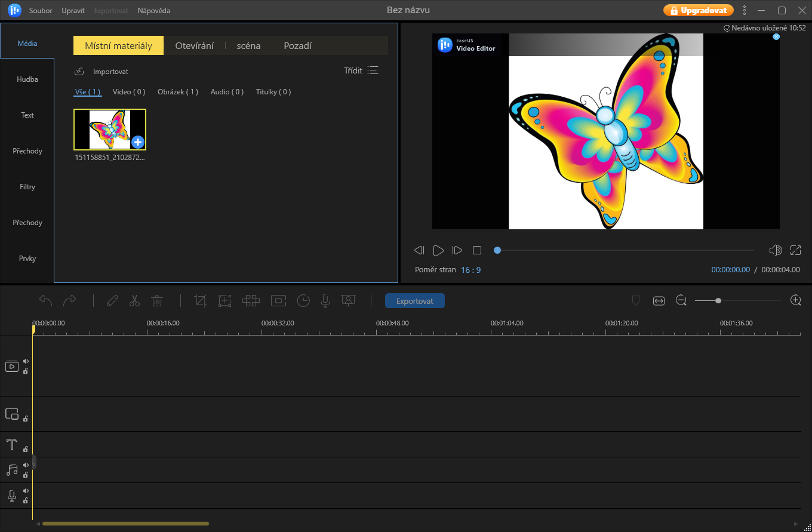812x532 pixels.
Task: Open the Třídit sort dropdown
Action: coord(361,70)
